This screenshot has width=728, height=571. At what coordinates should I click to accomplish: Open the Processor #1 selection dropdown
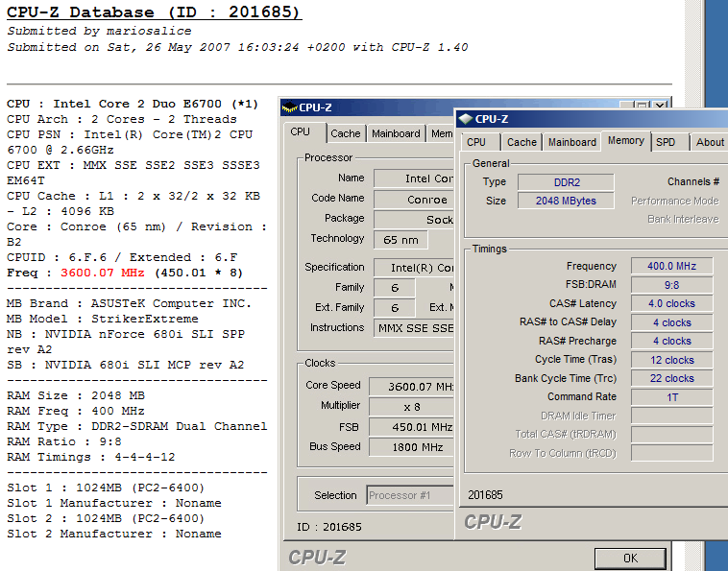click(x=409, y=495)
